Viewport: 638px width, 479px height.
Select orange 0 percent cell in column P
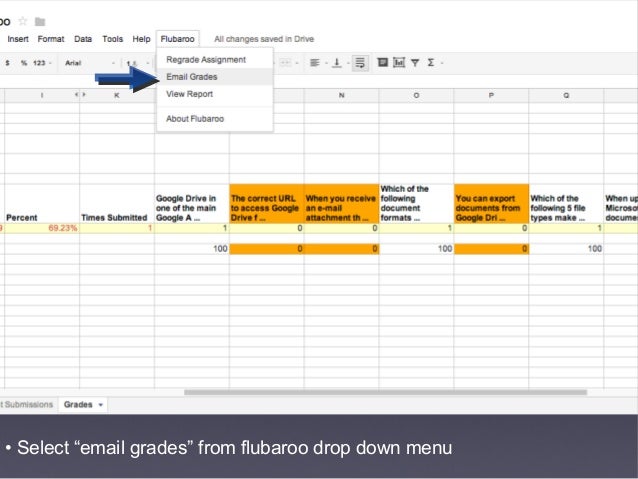click(491, 249)
